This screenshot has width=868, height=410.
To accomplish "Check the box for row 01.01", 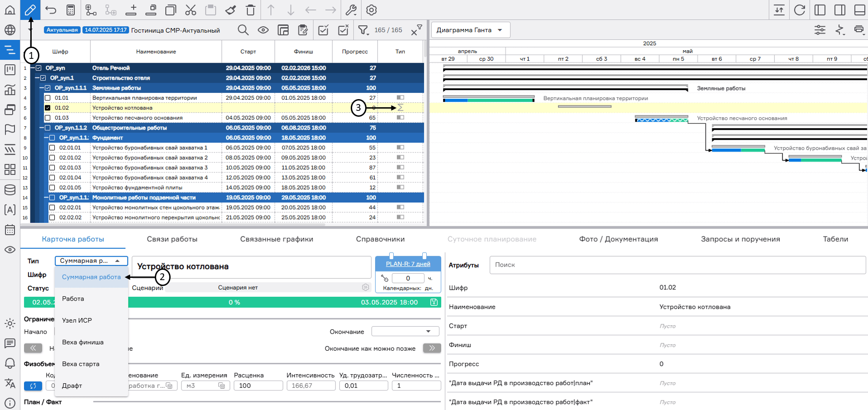I will pyautogui.click(x=48, y=98).
